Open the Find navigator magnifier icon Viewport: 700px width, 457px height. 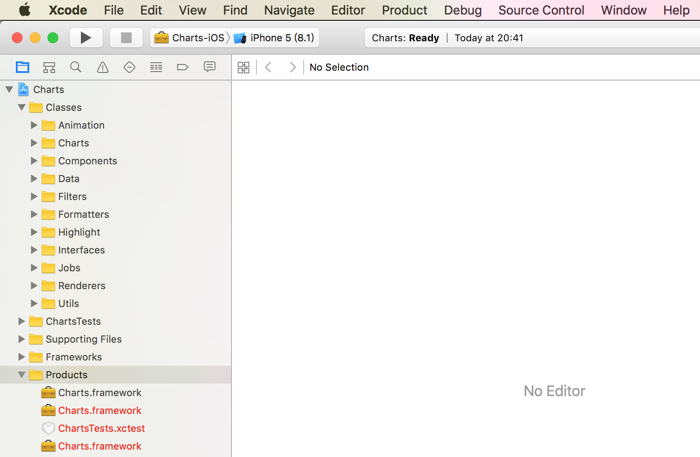[x=75, y=67]
